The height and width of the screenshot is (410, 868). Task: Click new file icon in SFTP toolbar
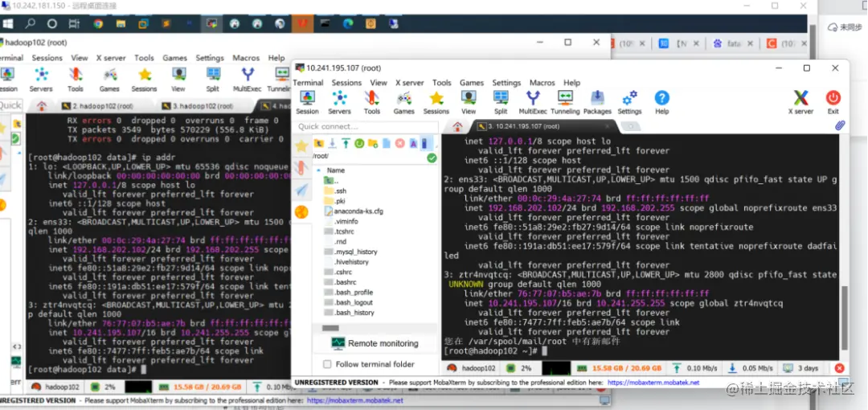click(386, 143)
